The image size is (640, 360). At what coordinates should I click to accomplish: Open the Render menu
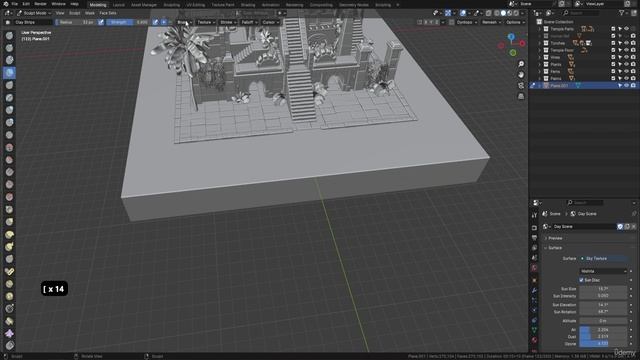click(x=40, y=4)
